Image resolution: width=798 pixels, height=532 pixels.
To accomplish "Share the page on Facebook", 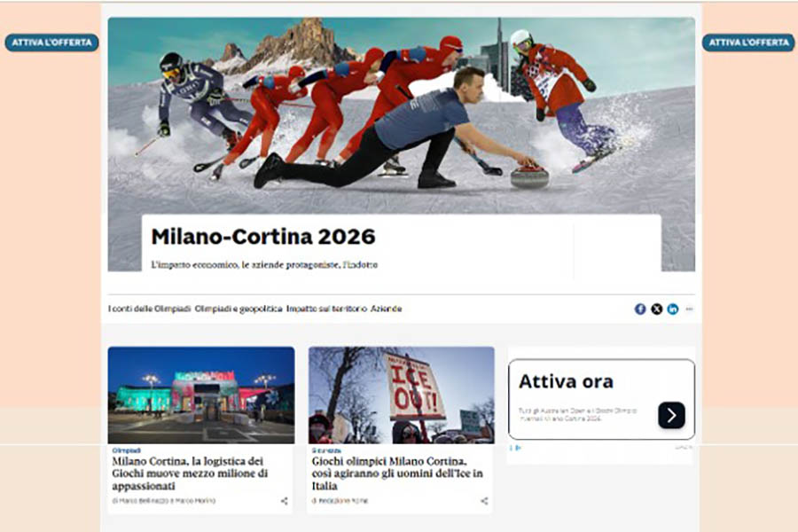I will click(639, 309).
